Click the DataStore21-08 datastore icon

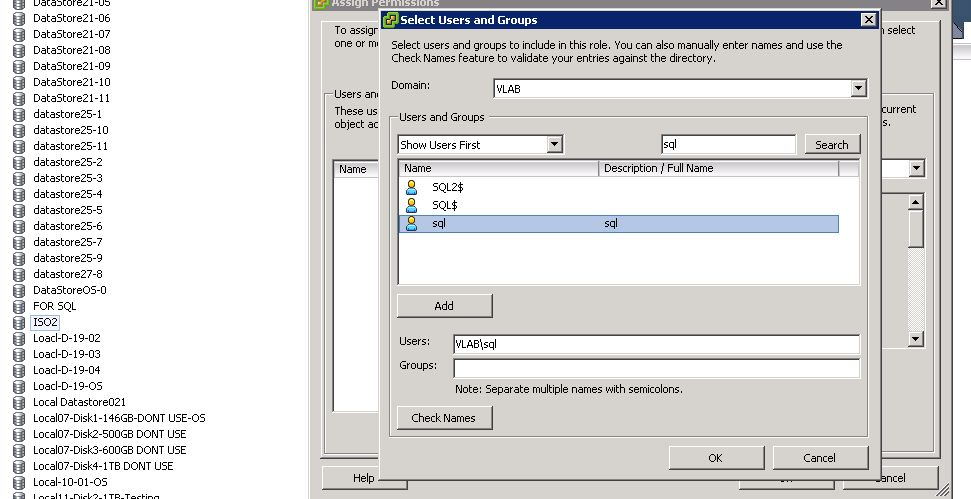pos(19,50)
